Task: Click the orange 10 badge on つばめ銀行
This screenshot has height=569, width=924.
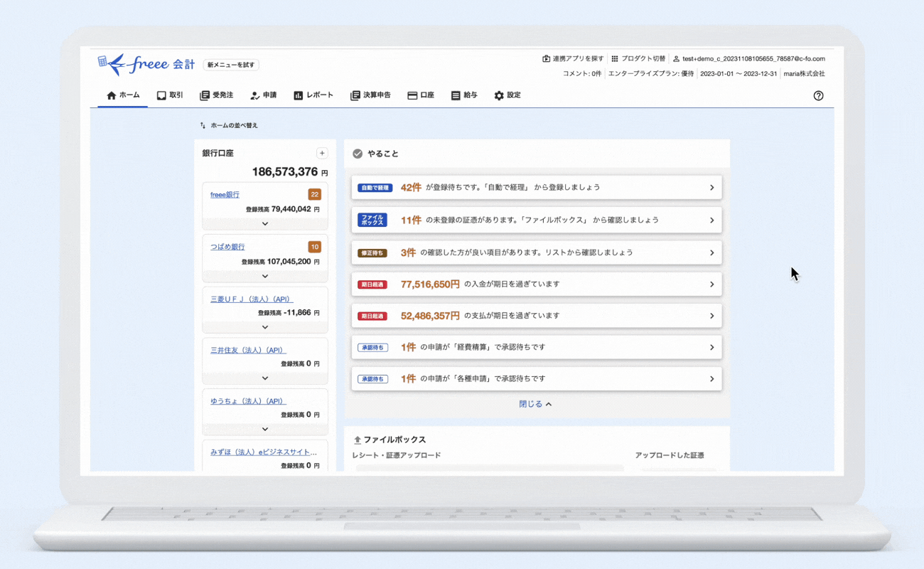Action: pyautogui.click(x=314, y=247)
